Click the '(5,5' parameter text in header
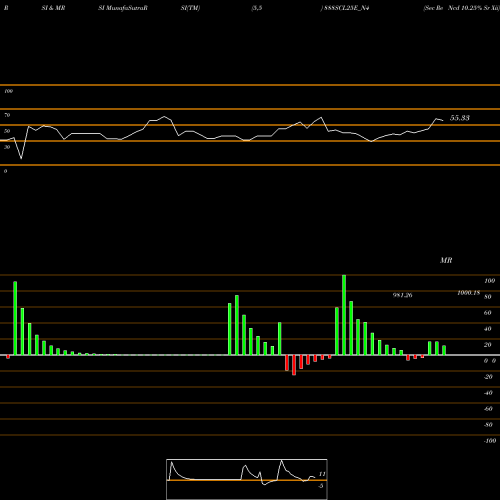This screenshot has width=500, height=500. coord(257,8)
